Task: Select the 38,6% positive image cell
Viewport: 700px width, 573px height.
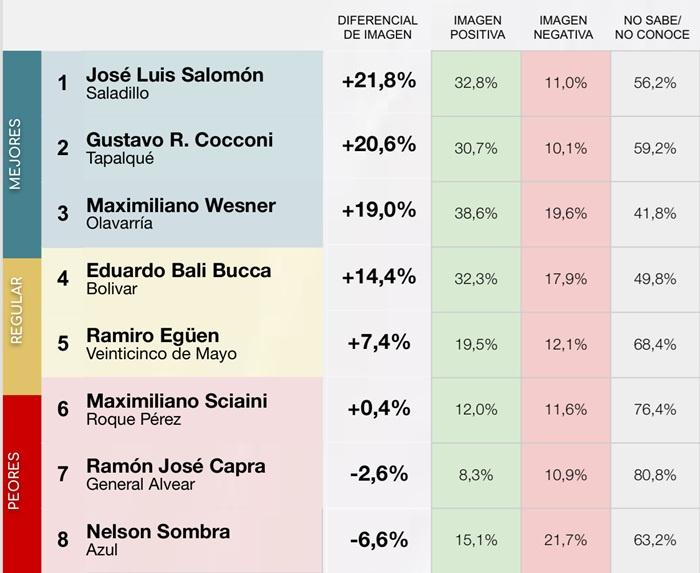Action: click(476, 213)
